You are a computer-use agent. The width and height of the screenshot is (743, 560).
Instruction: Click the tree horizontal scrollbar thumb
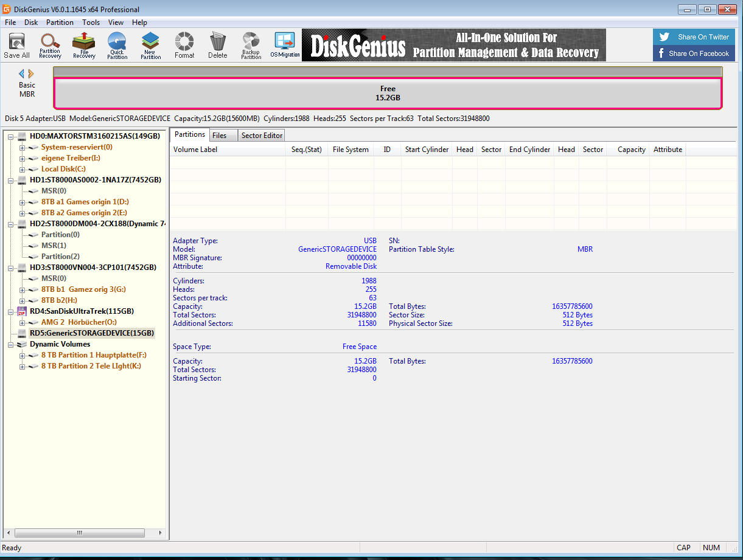pyautogui.click(x=79, y=533)
